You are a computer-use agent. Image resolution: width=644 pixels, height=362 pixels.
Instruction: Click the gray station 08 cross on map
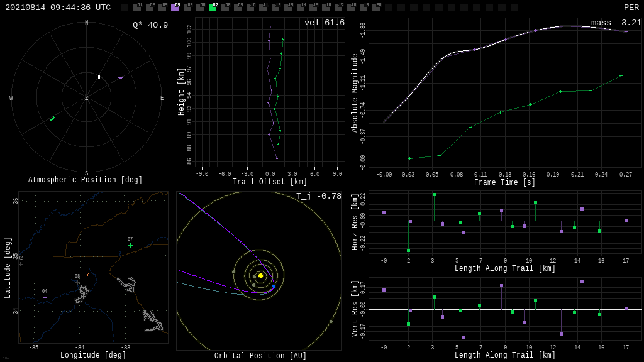click(x=77, y=282)
